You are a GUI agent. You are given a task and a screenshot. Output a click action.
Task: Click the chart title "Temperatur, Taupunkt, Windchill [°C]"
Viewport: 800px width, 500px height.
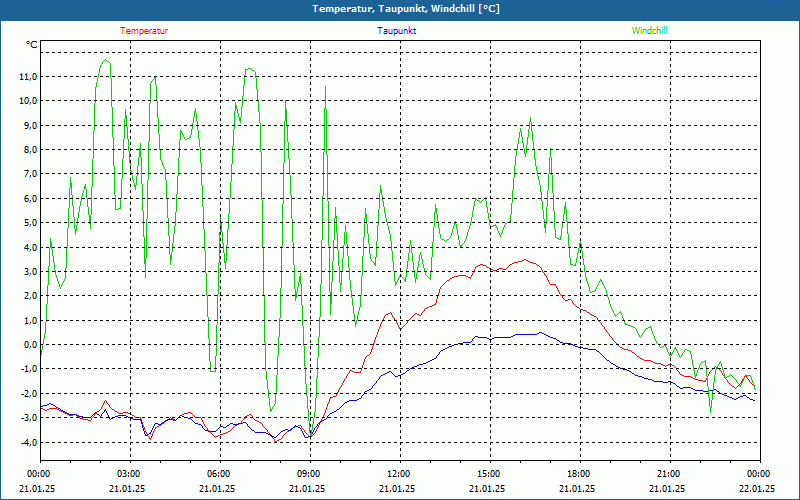point(406,9)
